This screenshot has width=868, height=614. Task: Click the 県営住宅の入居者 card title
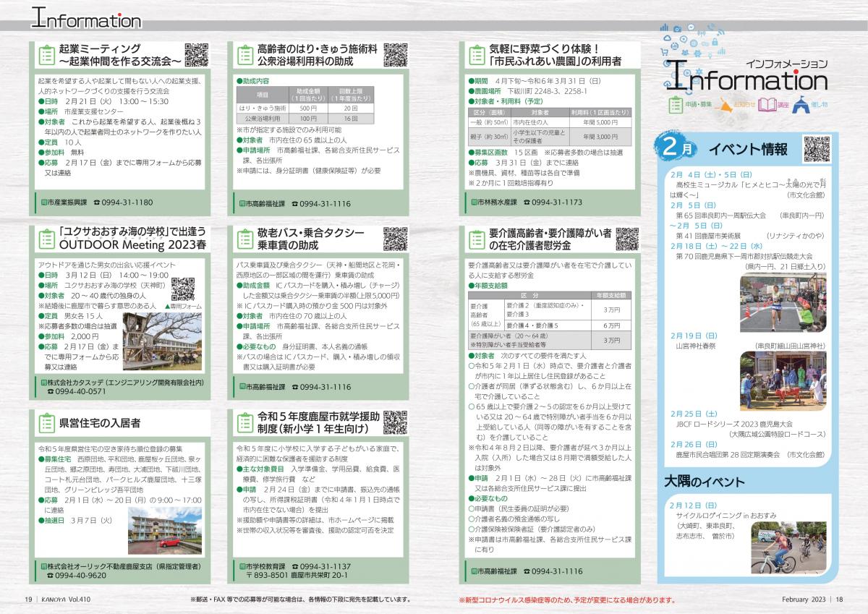pos(101,422)
